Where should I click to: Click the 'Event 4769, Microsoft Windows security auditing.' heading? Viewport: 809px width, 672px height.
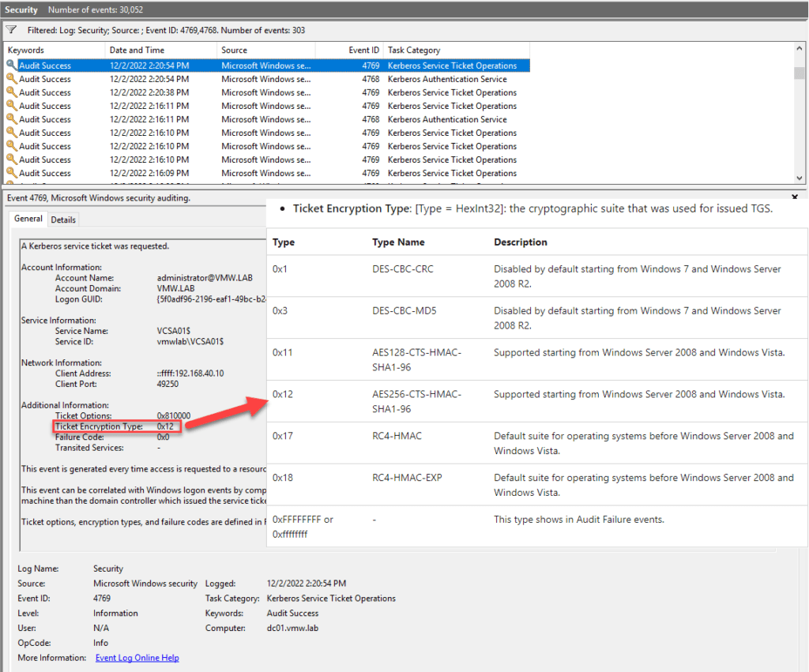99,197
